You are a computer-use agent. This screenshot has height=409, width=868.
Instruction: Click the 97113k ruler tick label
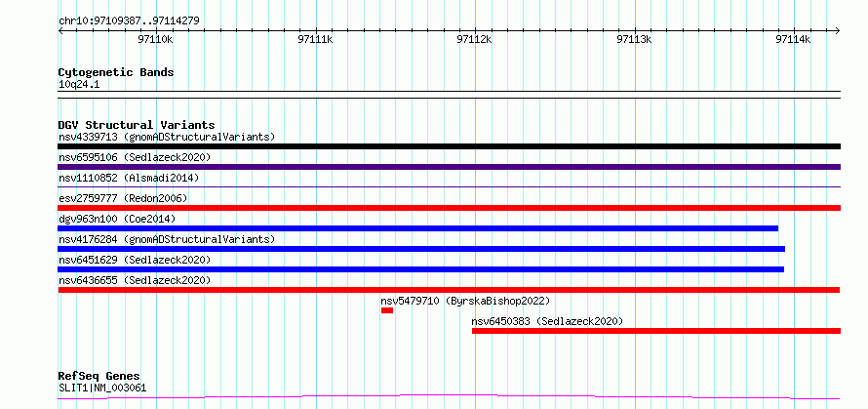click(634, 39)
